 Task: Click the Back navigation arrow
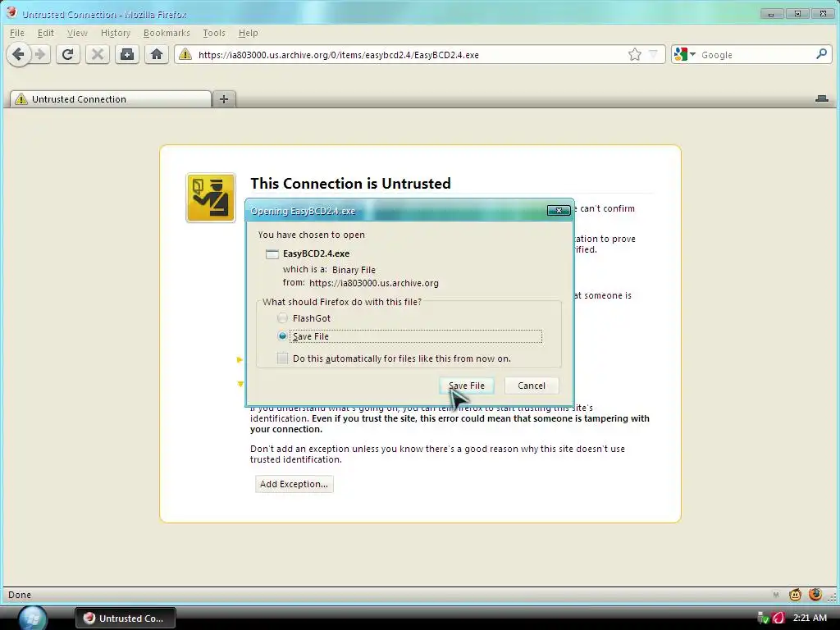[x=19, y=54]
